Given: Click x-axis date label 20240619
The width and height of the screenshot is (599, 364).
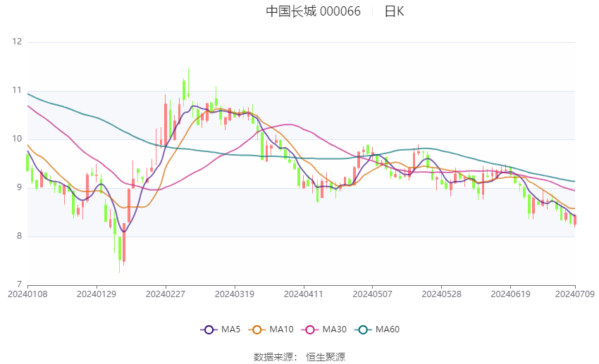Looking at the screenshot, I should point(510,294).
